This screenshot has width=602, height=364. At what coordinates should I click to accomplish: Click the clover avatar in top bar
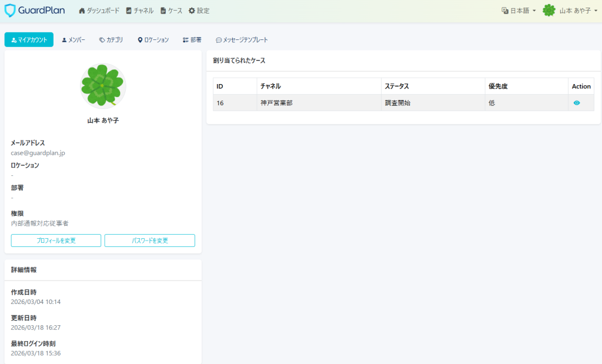[x=549, y=11]
